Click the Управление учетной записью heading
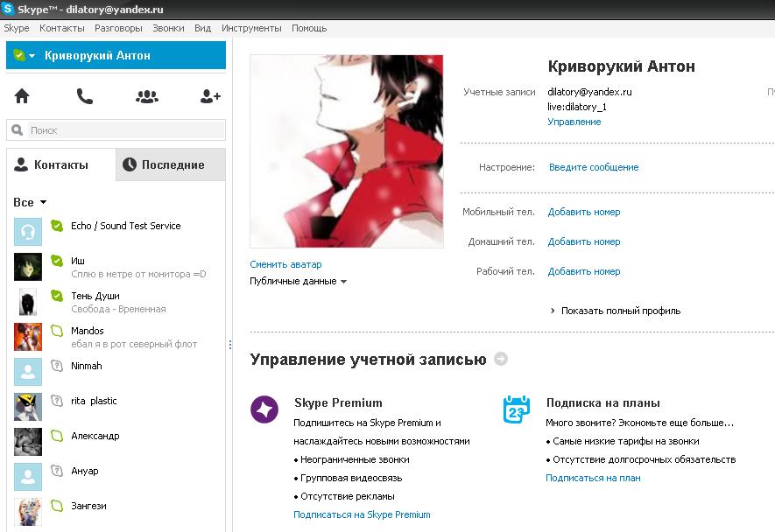 (368, 359)
